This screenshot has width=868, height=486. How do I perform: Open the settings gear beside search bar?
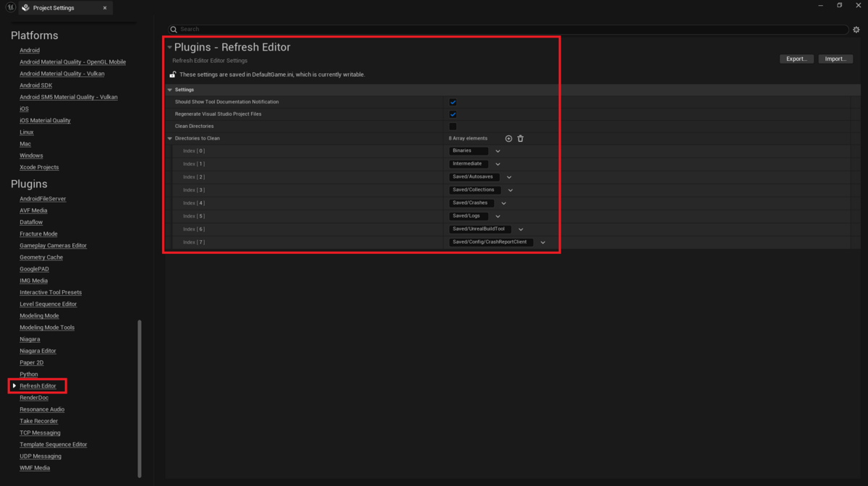pyautogui.click(x=856, y=30)
